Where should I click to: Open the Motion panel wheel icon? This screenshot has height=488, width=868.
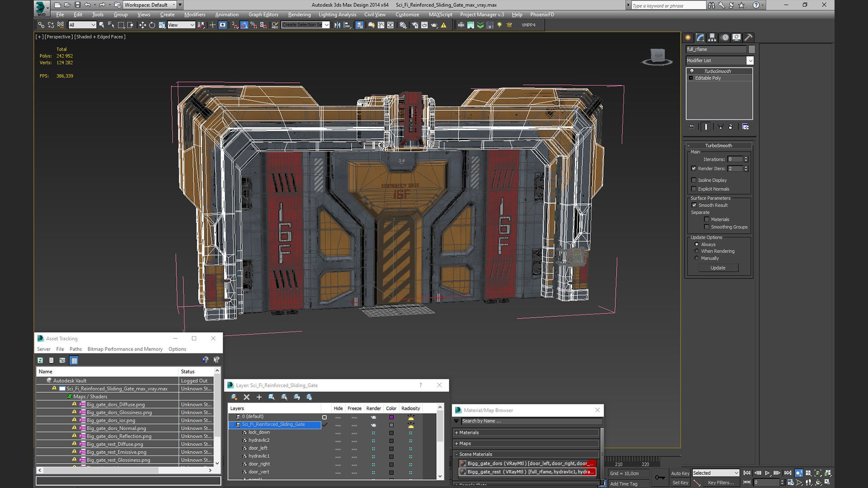pos(725,38)
